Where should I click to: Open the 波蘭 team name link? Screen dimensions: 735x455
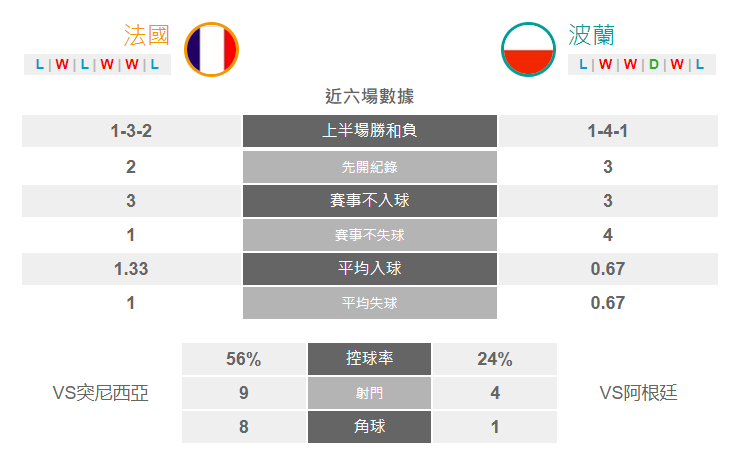(x=592, y=35)
